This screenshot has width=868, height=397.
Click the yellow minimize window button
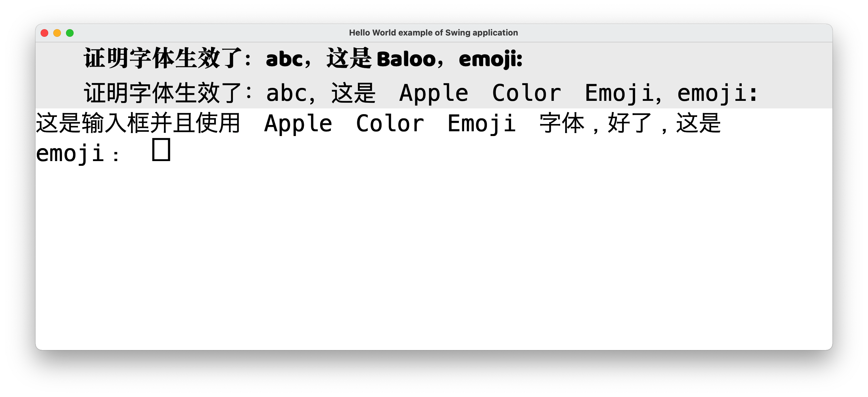[x=57, y=33]
